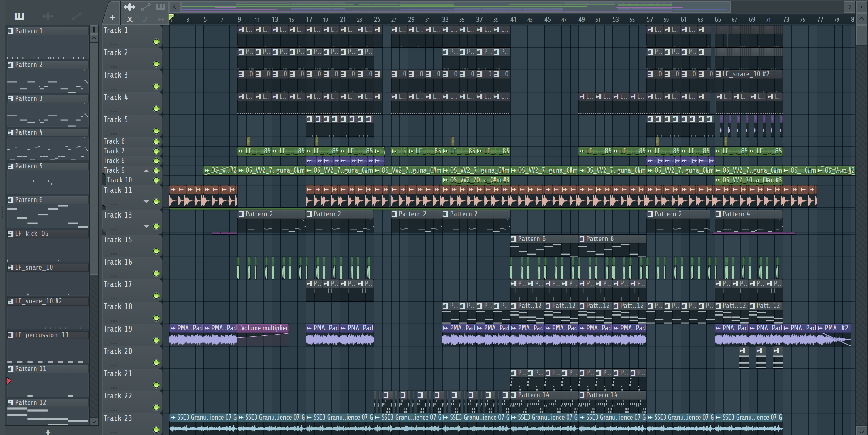
Task: Open clip menu of first Pattern 2 clip
Action: pos(241,214)
